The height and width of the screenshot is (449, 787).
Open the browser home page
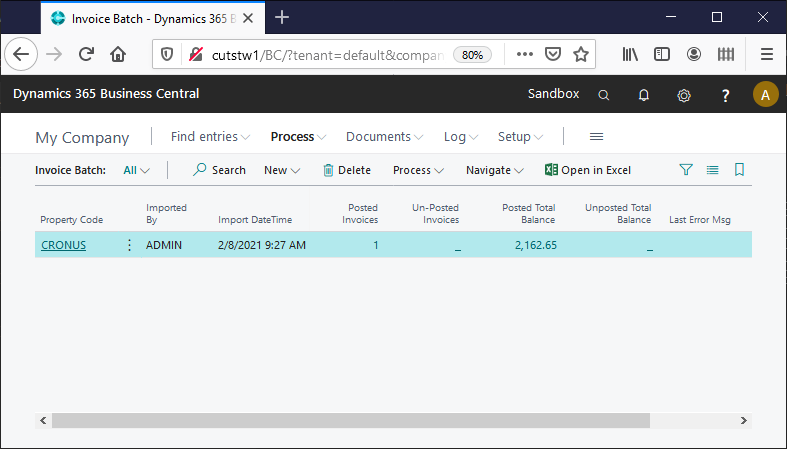[x=118, y=54]
